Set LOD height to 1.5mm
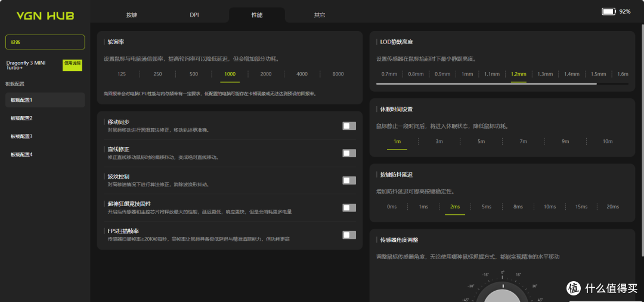 [598, 74]
